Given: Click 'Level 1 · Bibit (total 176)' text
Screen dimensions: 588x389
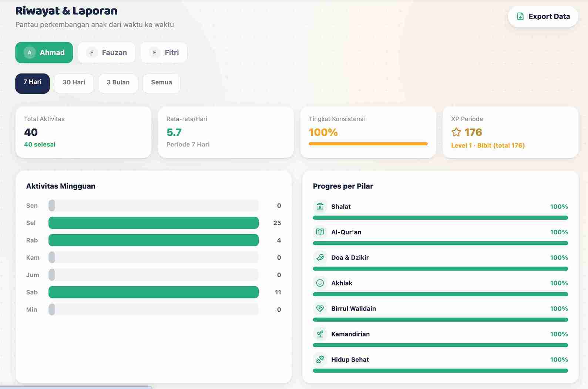Looking at the screenshot, I should [x=488, y=146].
